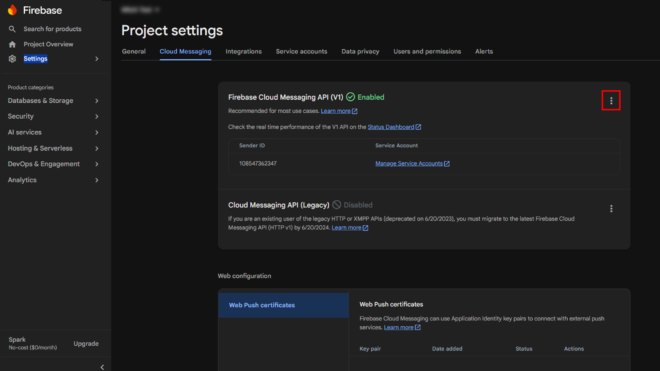Screen dimensions: 660x371
Task: Expand the Settings submenu arrow
Action: coord(97,59)
